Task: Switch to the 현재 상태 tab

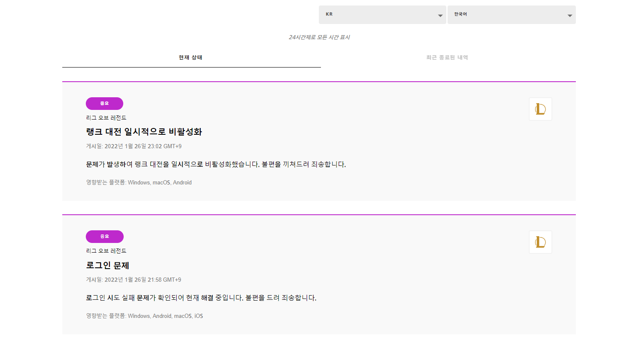Action: (191, 58)
